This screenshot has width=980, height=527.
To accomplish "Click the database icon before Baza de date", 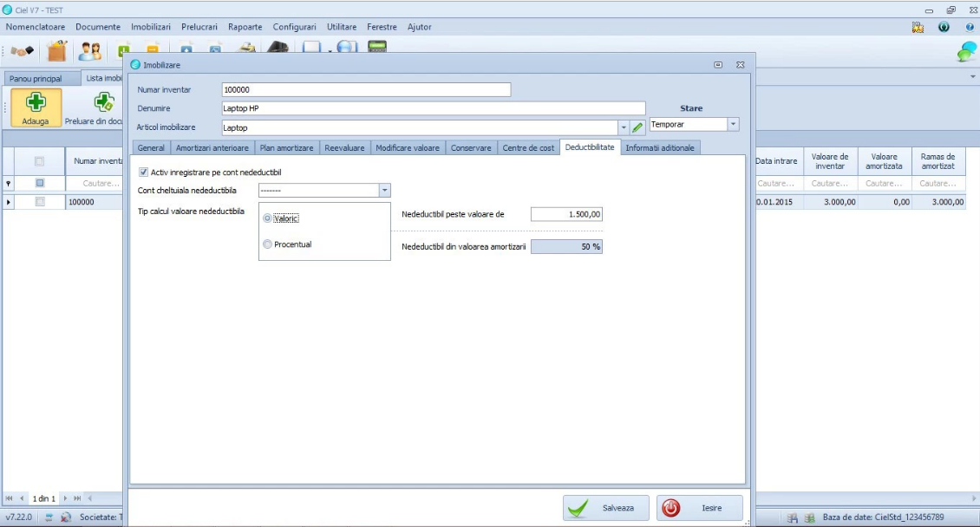I will (x=793, y=517).
